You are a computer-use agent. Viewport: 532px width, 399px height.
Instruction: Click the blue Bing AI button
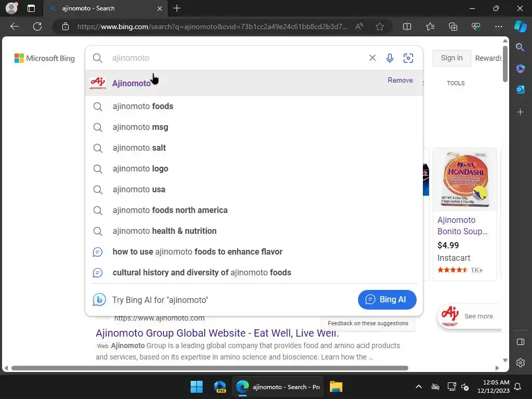[387, 300]
